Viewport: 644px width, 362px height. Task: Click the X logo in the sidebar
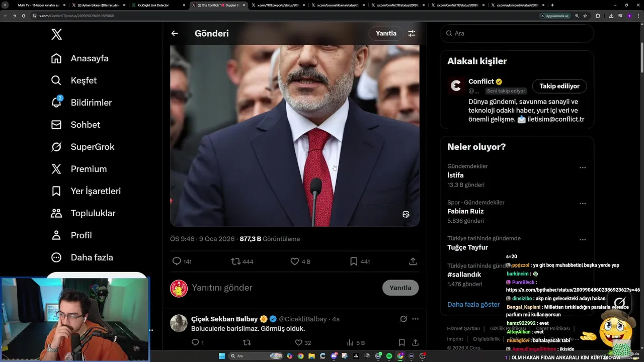[x=56, y=34]
